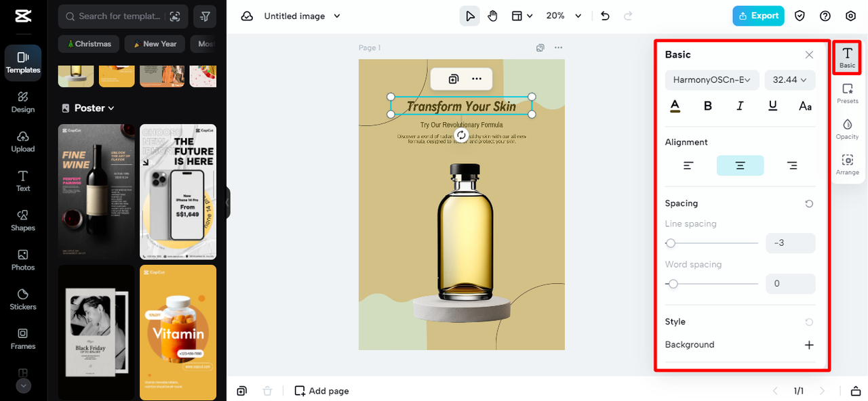
Task: Reset the Spacing settings
Action: tap(809, 204)
